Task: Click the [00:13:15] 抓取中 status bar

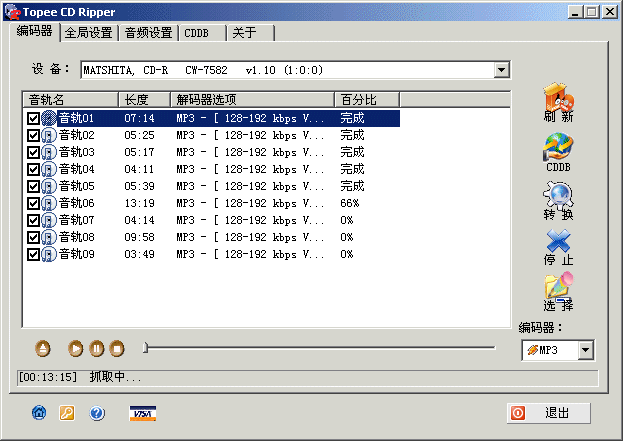Action: tap(308, 377)
